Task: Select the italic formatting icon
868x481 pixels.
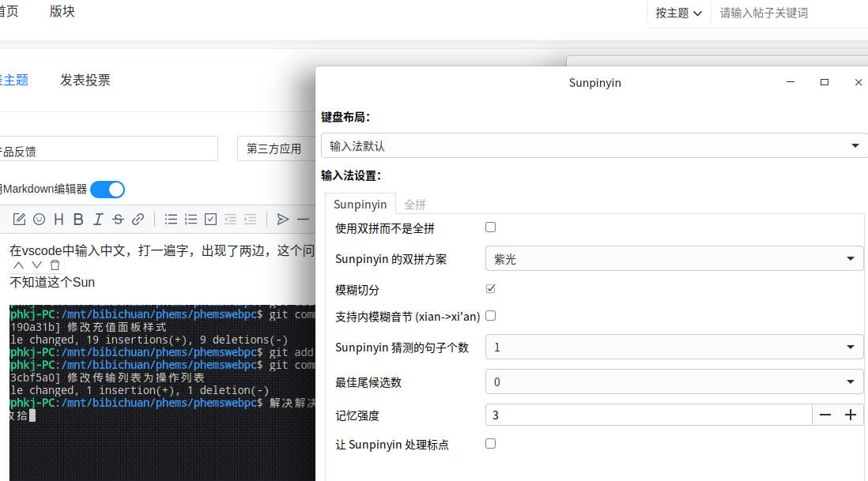Action: coord(98,219)
